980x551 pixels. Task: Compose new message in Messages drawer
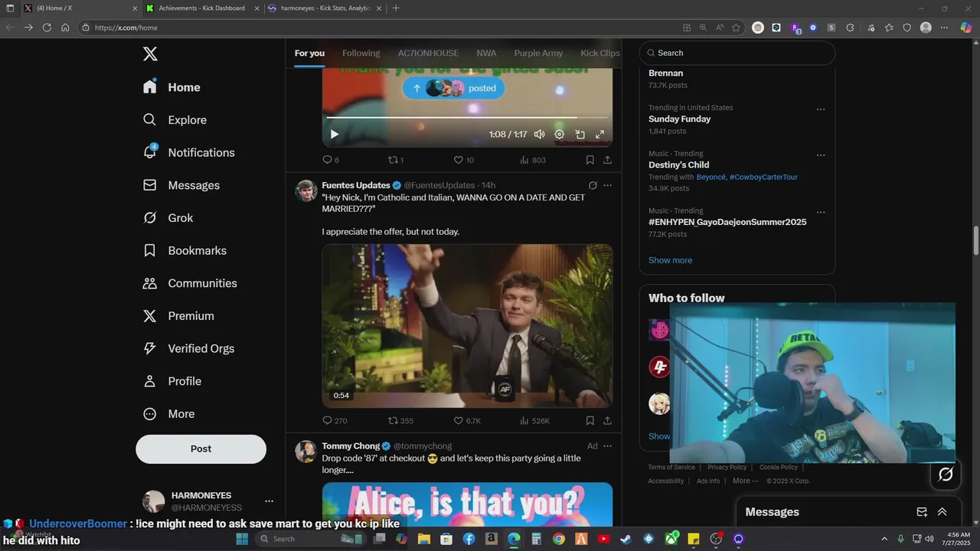tap(922, 512)
